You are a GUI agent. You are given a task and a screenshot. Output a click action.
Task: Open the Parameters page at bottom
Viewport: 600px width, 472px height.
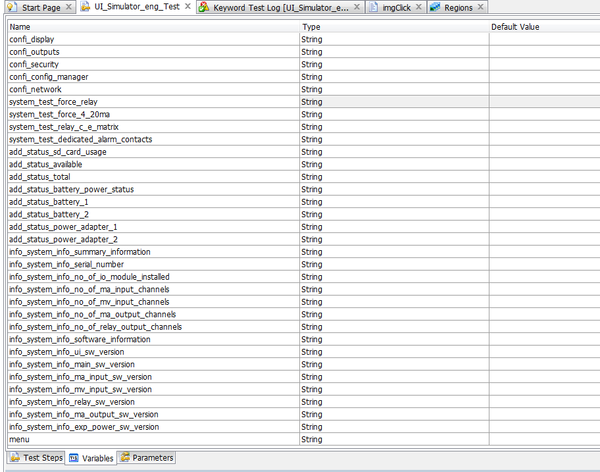click(146, 458)
